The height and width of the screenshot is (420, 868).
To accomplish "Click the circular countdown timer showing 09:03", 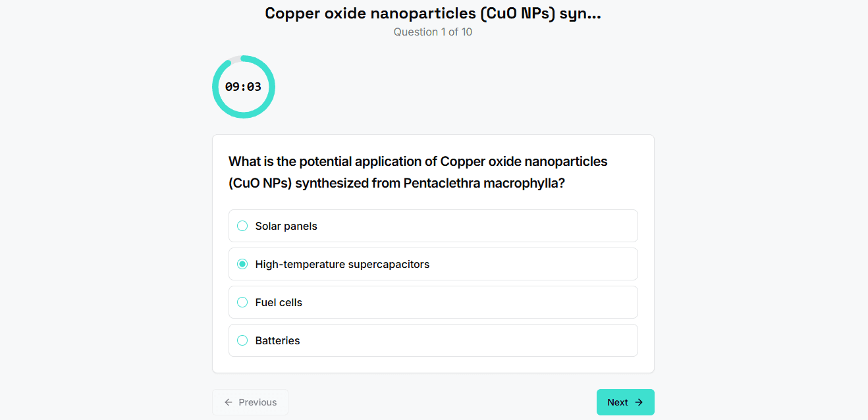I will coord(244,86).
